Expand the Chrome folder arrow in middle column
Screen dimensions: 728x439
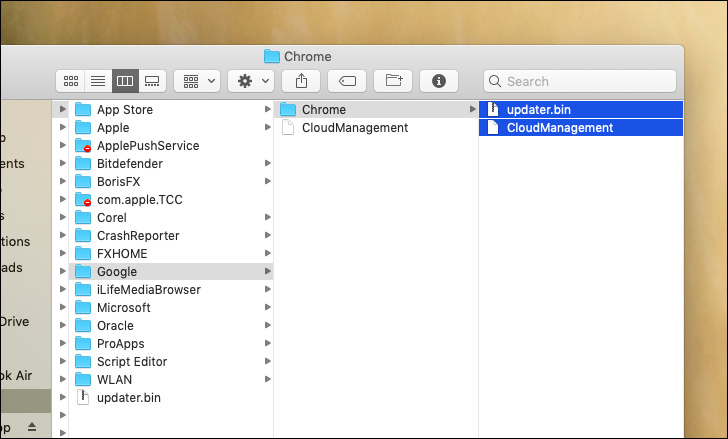point(472,110)
